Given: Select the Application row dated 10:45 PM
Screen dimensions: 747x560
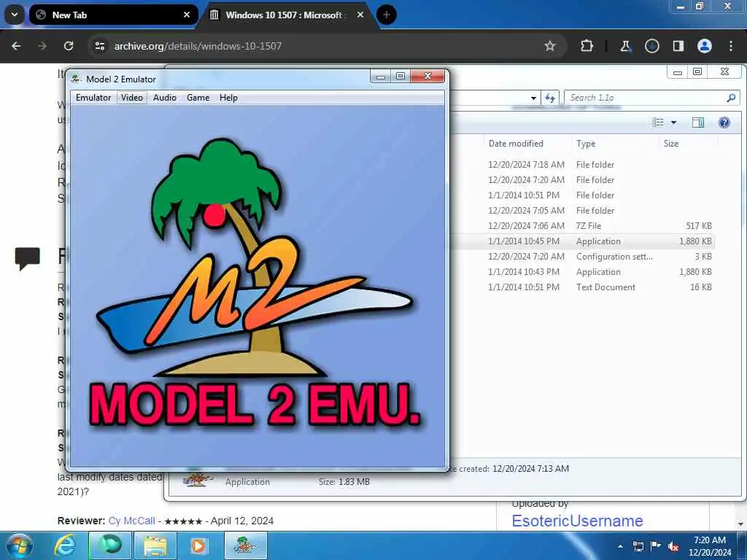Looking at the screenshot, I should pyautogui.click(x=583, y=241).
